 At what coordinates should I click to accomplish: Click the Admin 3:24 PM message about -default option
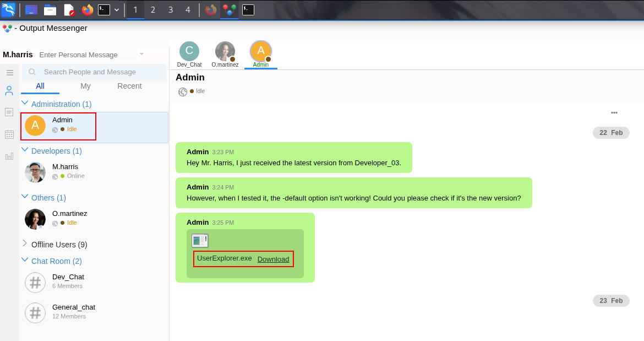353,193
